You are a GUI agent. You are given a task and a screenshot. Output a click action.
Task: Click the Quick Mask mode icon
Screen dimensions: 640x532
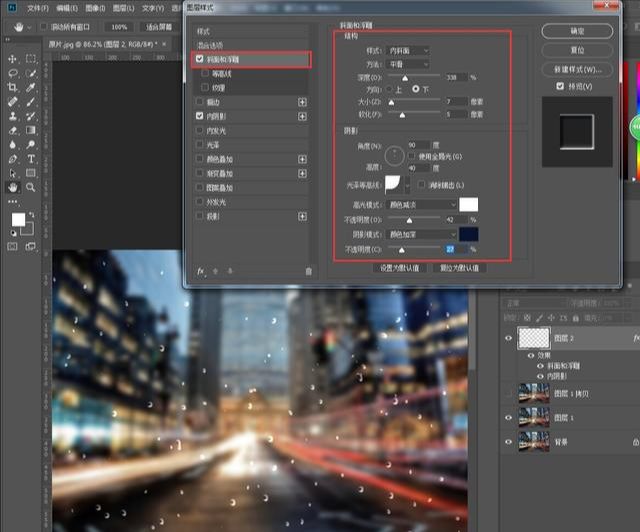pos(12,246)
